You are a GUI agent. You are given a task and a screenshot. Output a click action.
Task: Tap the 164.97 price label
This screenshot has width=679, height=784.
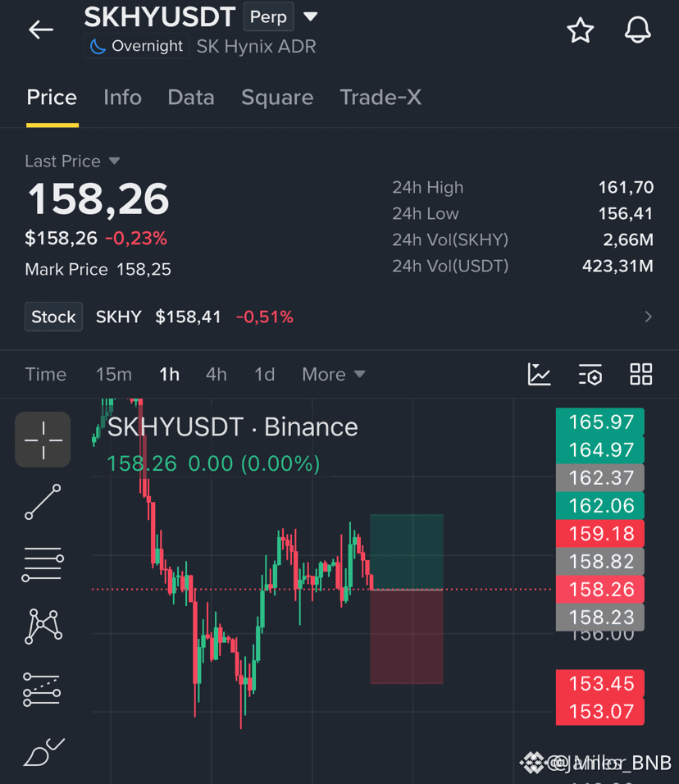click(600, 450)
